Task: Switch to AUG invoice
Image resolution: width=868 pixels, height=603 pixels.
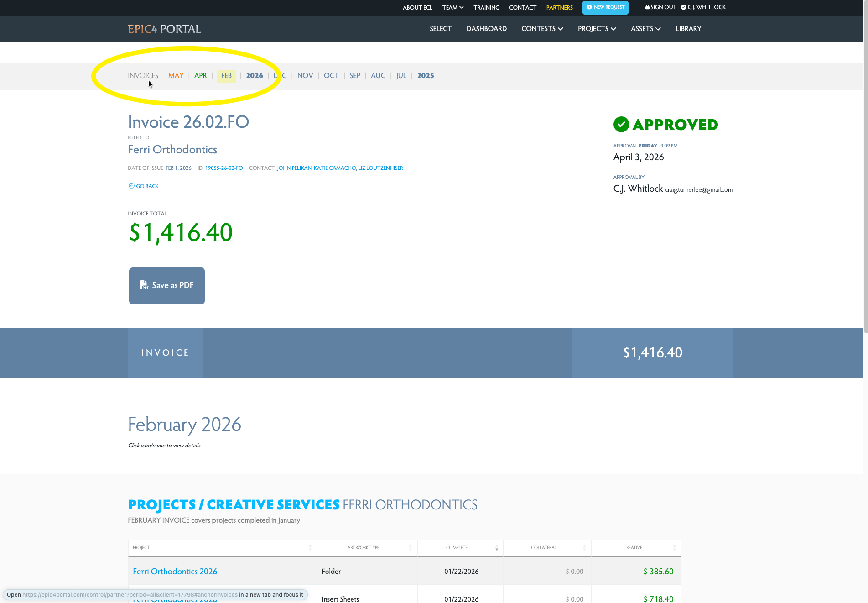Action: [378, 76]
